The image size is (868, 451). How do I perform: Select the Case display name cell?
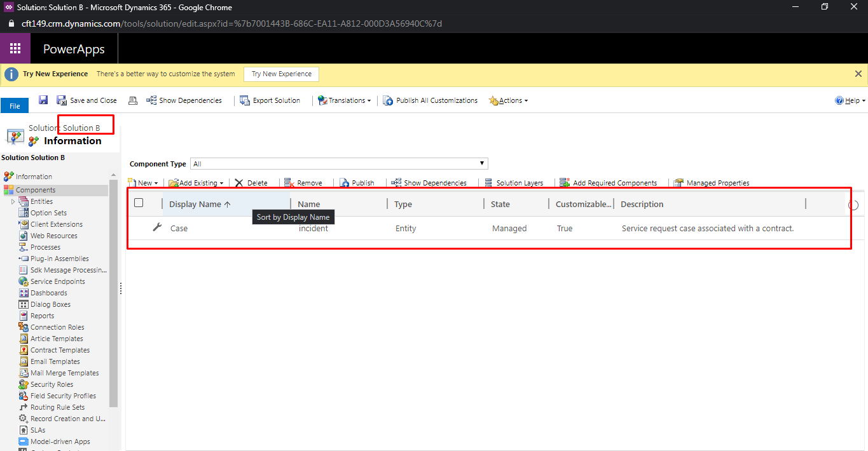pyautogui.click(x=179, y=229)
